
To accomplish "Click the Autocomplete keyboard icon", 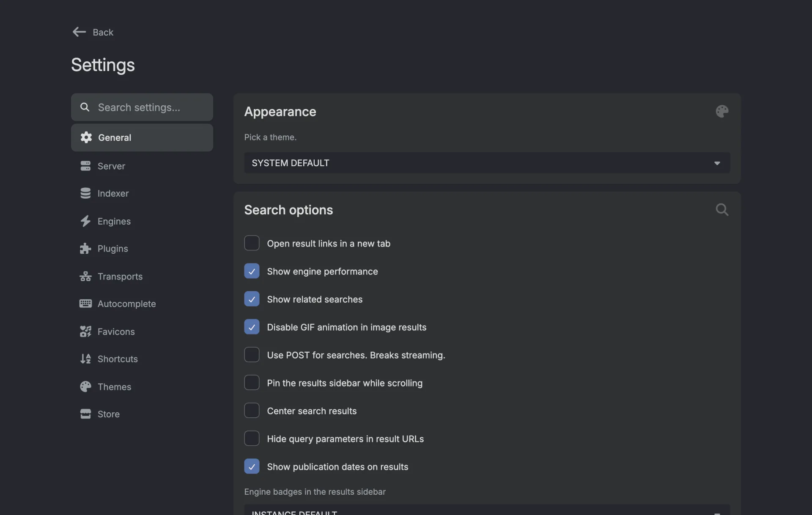I will [x=85, y=304].
